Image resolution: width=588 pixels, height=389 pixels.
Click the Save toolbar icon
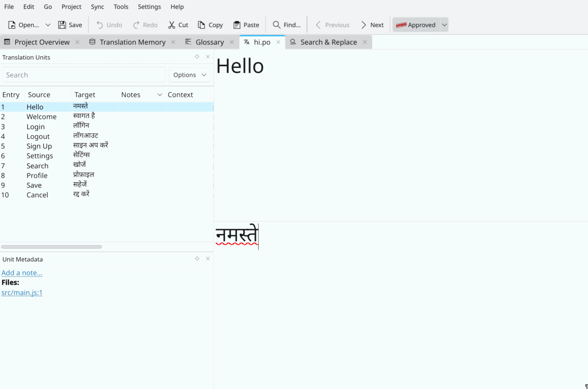click(62, 25)
